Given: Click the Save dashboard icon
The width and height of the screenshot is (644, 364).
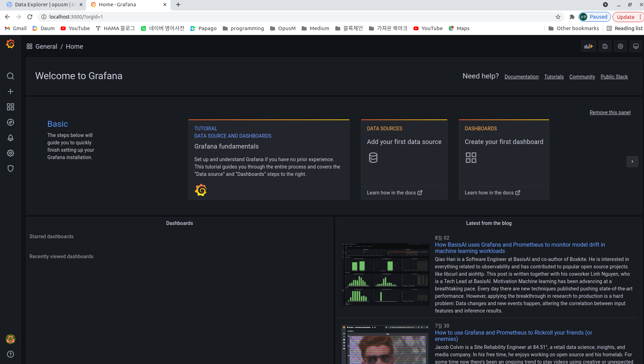Looking at the screenshot, I should pyautogui.click(x=605, y=46).
